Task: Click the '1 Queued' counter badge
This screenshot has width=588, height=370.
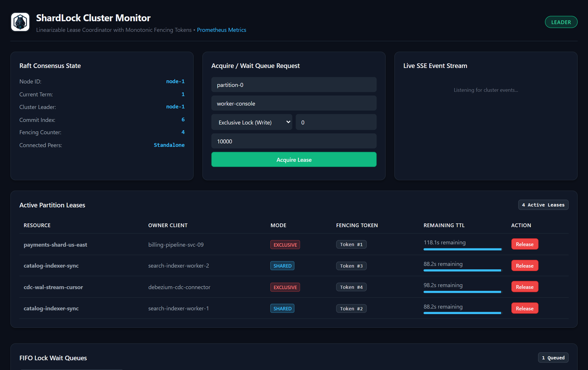Action: [553, 358]
